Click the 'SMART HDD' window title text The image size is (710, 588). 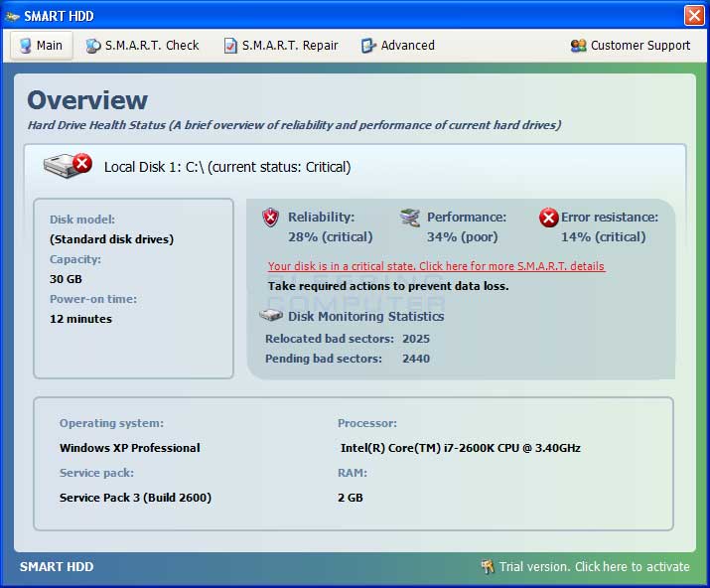click(59, 16)
